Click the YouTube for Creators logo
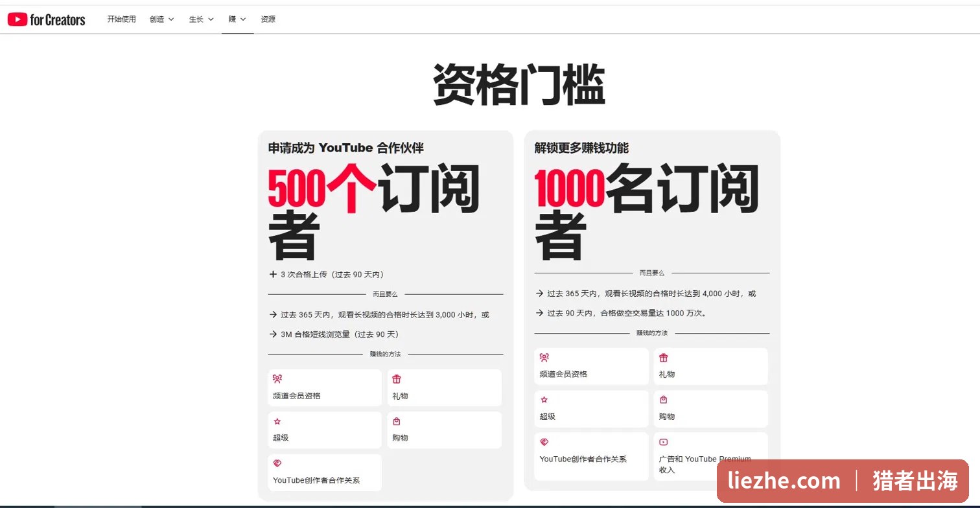This screenshot has width=980, height=508. point(46,19)
